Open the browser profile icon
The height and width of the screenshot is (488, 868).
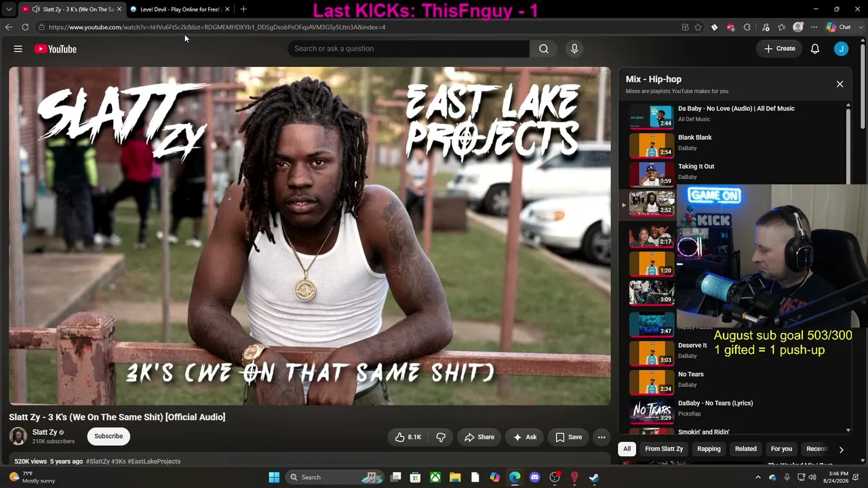(798, 27)
